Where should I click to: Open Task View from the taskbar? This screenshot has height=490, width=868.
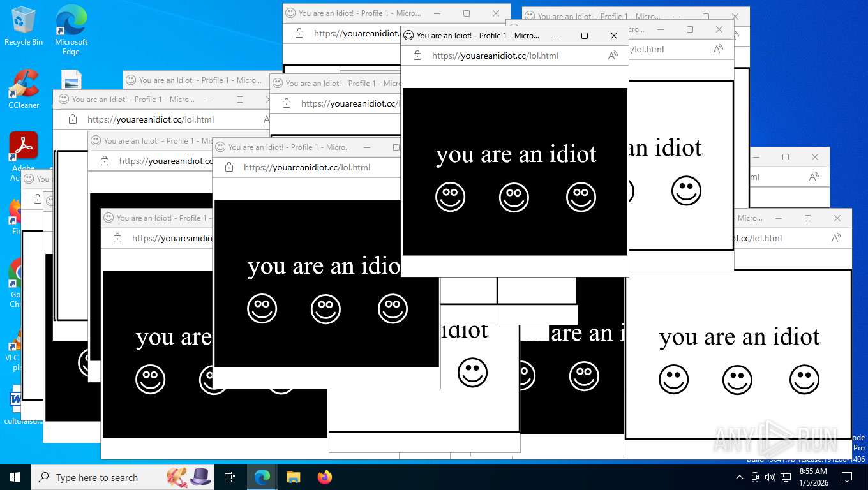[230, 477]
